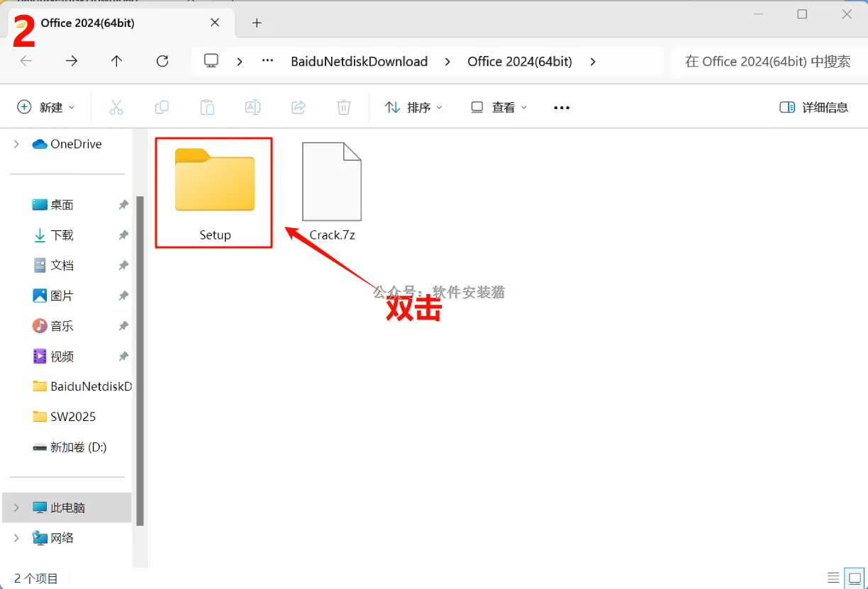The image size is (868, 589).
Task: Click the Delete trash icon
Action: (x=343, y=107)
